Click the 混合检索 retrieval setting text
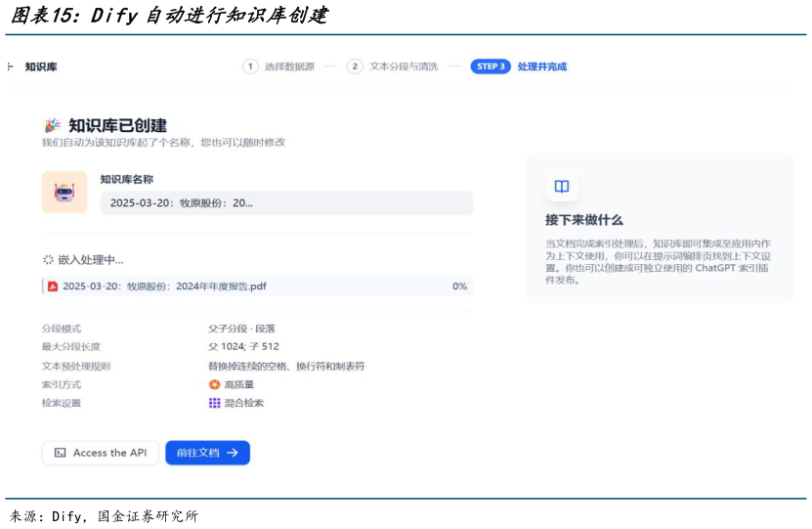Viewport: 812px width, 529px height. click(244, 403)
